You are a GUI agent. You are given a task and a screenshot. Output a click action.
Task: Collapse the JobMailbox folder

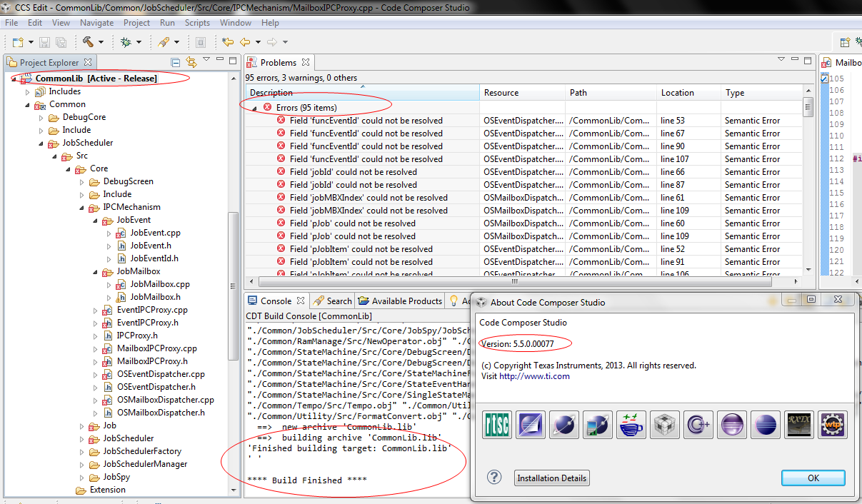click(96, 271)
